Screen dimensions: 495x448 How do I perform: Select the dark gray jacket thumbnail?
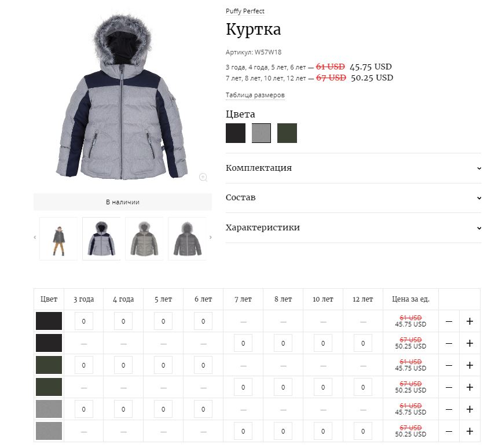tap(187, 238)
